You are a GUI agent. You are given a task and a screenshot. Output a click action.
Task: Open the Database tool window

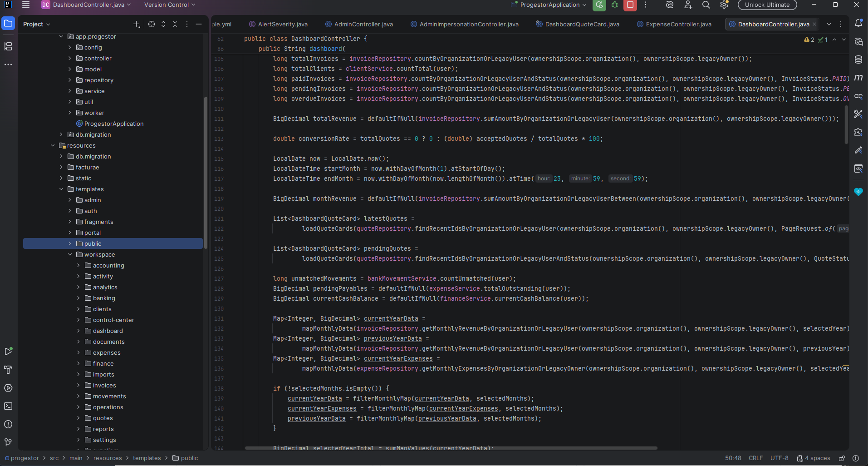pos(858,59)
